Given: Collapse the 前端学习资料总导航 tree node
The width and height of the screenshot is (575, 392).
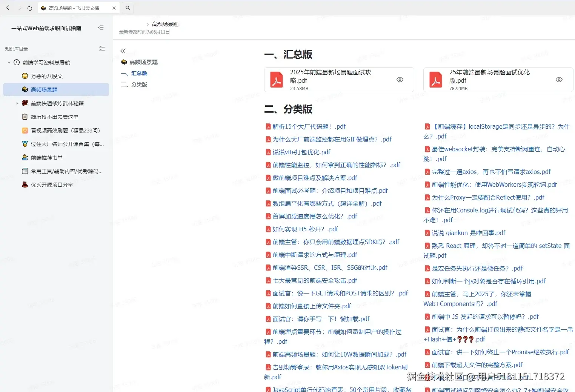Looking at the screenshot, I should pyautogui.click(x=8, y=62).
